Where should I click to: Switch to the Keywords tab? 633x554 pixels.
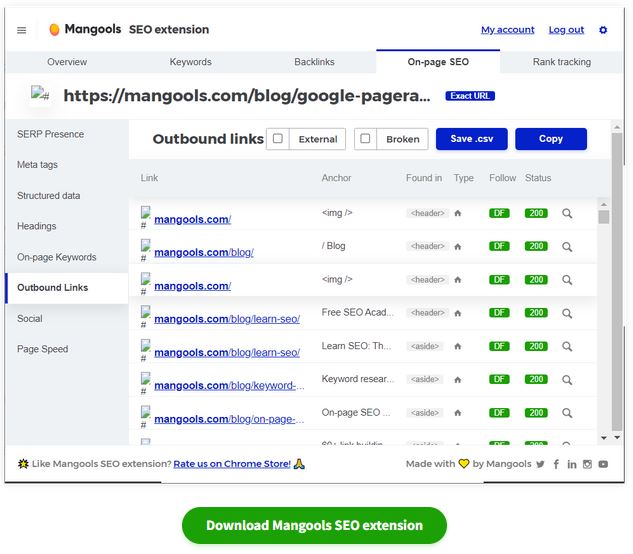pyautogui.click(x=191, y=62)
